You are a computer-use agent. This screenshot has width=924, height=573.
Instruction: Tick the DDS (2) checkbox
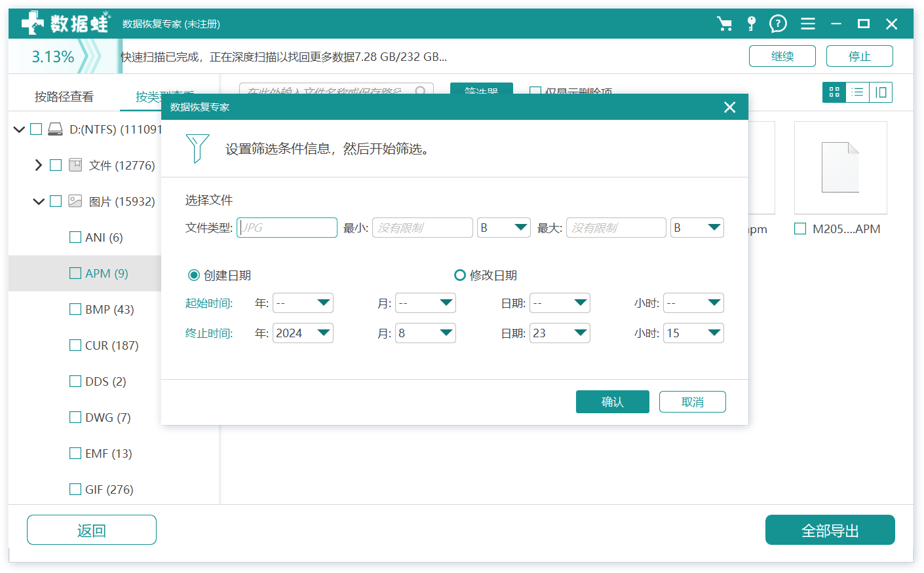pos(75,381)
